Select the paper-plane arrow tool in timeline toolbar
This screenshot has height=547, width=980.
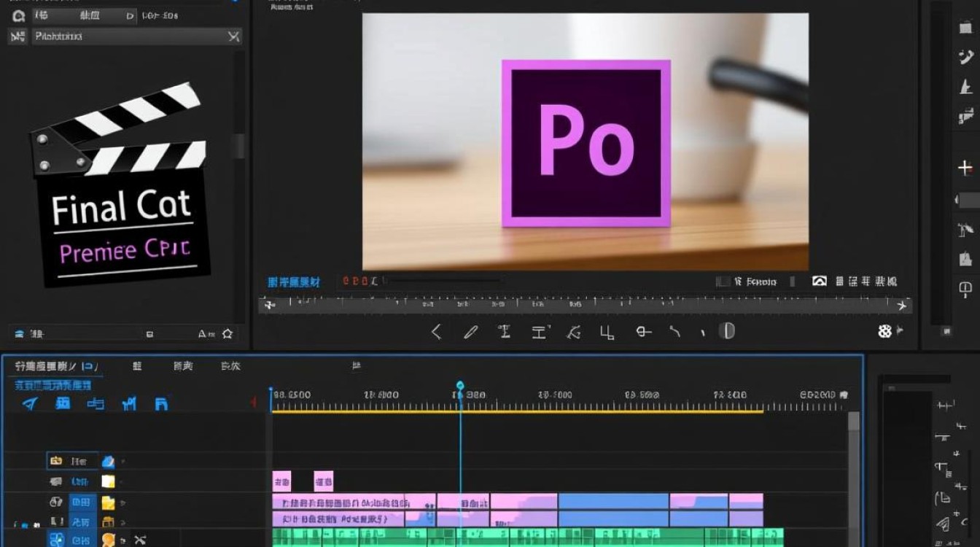[x=30, y=403]
